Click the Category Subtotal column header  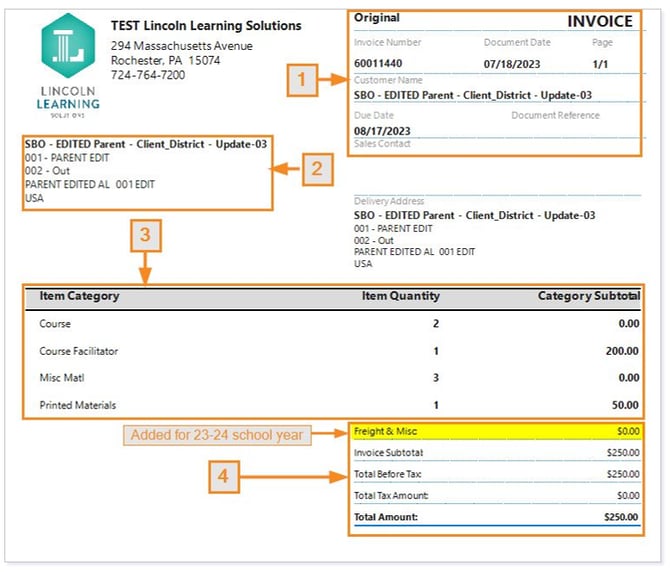click(x=589, y=296)
